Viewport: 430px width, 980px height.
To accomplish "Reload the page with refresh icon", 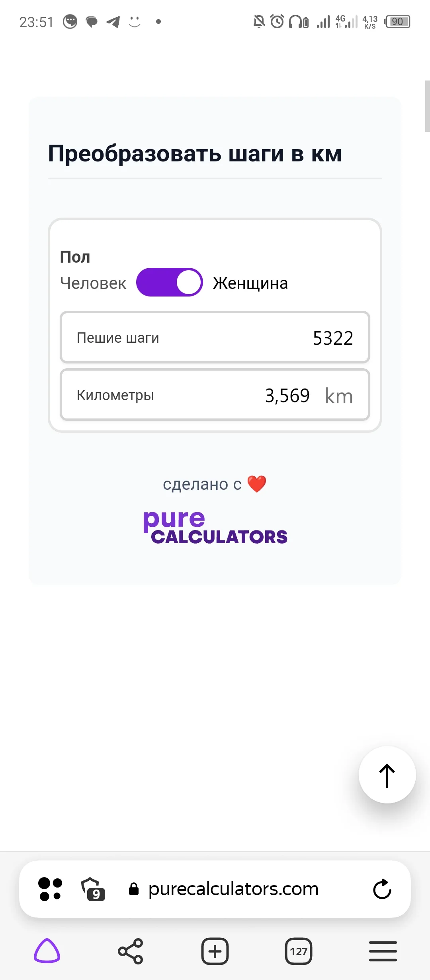I will point(382,889).
